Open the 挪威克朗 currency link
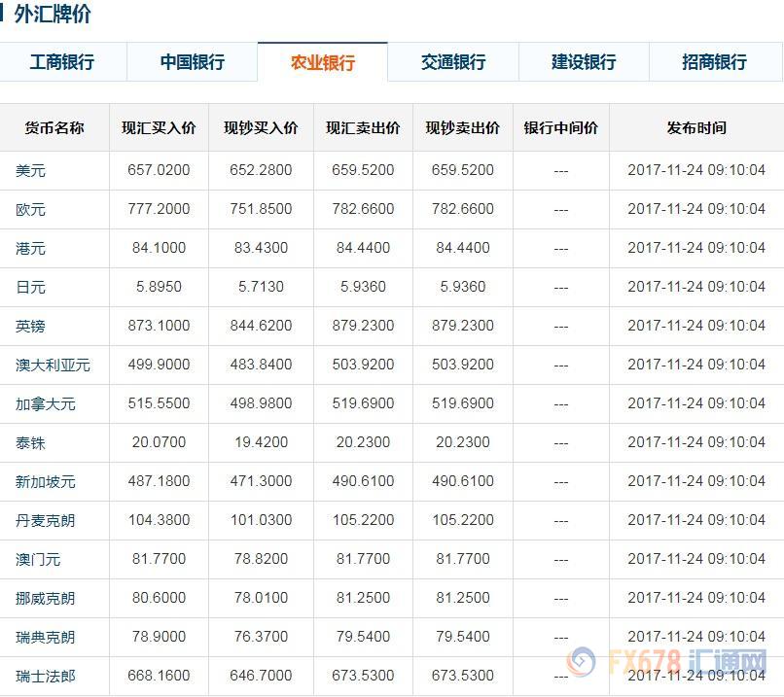Screen dimensions: 784x697 coord(45,598)
